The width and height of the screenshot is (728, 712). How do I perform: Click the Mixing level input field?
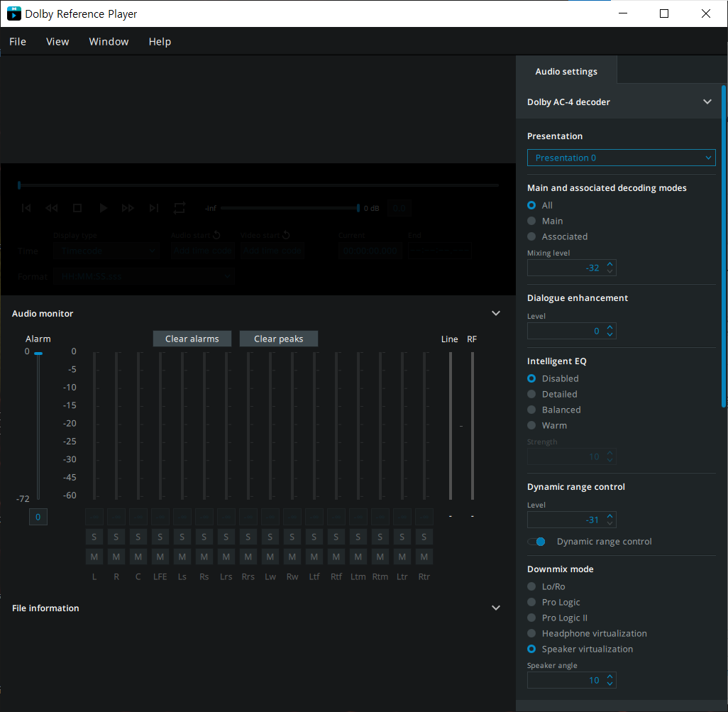click(566, 268)
